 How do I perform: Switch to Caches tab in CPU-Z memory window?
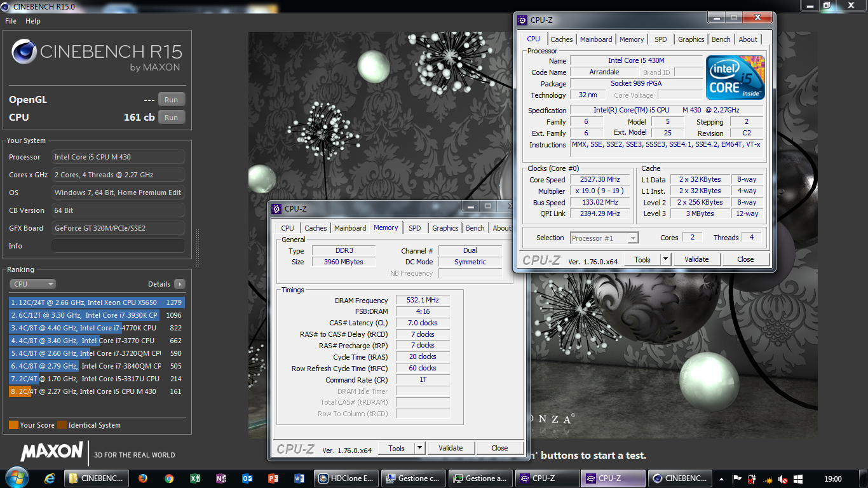(x=316, y=228)
